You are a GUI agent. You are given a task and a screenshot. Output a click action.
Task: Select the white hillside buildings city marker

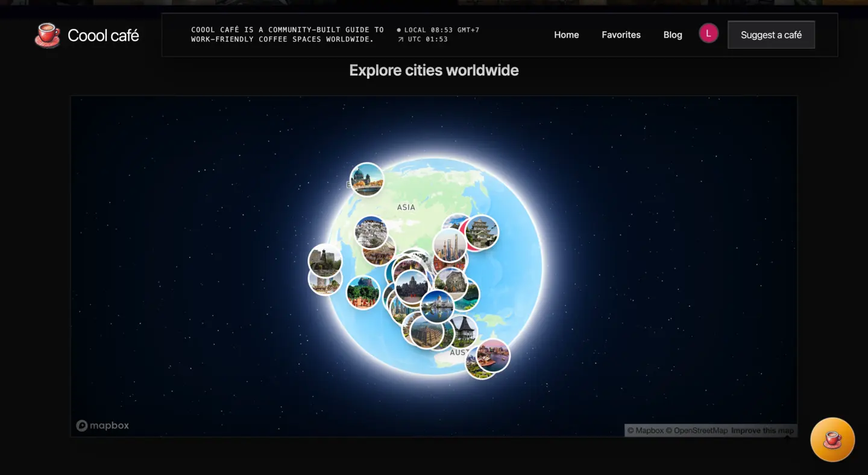[371, 233]
